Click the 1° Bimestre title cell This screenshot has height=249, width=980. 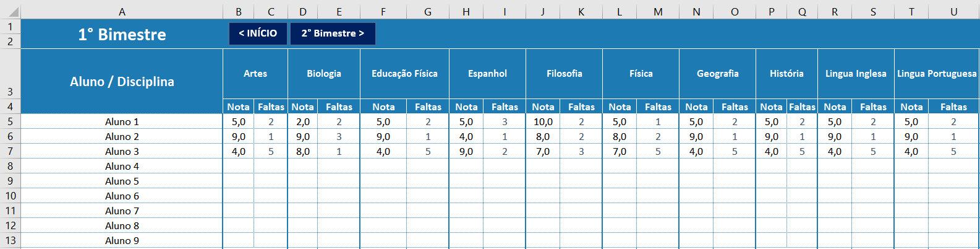[122, 34]
